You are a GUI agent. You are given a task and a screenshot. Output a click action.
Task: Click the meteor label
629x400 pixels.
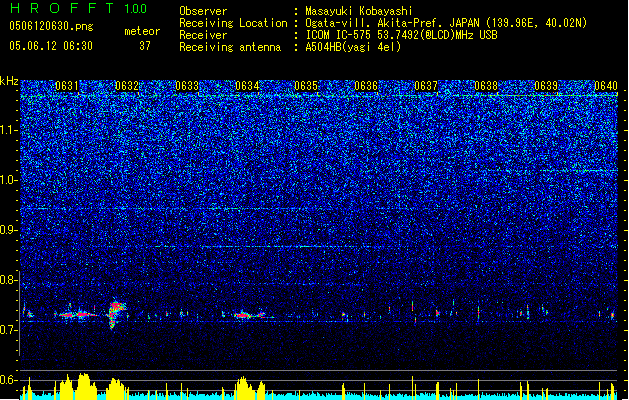(142, 31)
